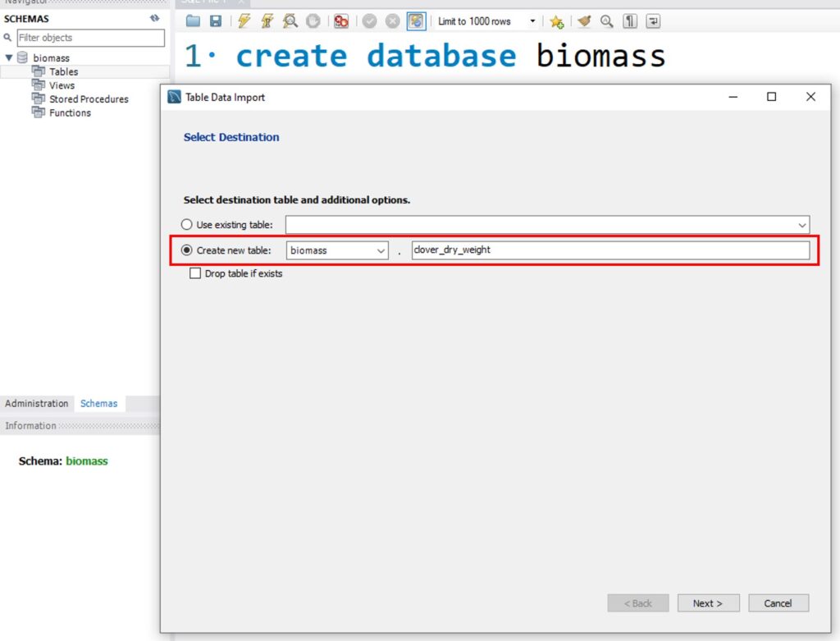840x641 pixels.
Task: Collapse the biomass schema tree node
Action: pyautogui.click(x=9, y=58)
